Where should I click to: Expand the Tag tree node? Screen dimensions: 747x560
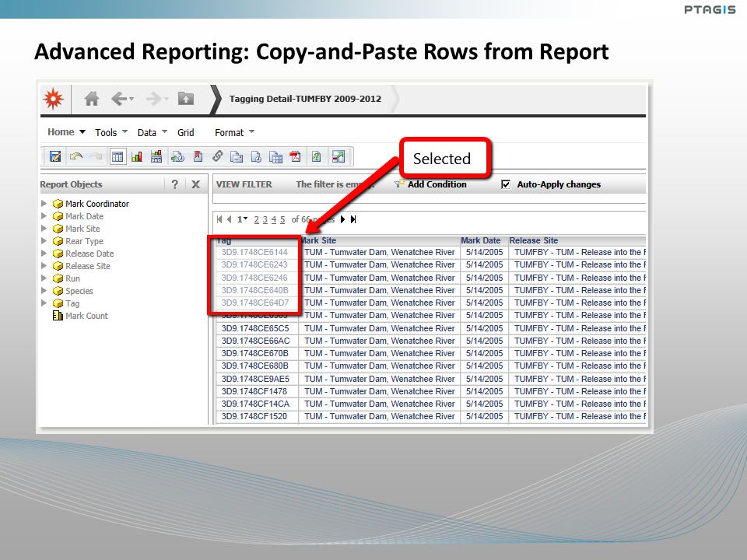[44, 303]
